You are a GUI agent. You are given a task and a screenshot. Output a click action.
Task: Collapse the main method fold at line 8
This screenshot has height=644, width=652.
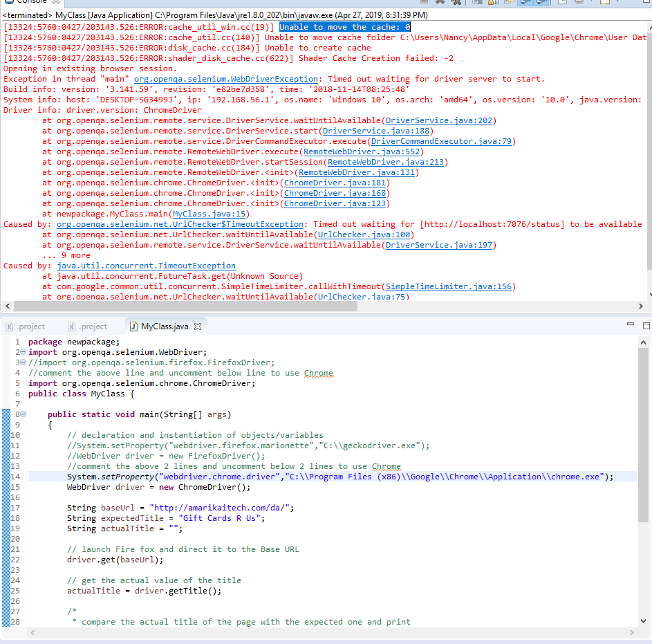click(24, 414)
